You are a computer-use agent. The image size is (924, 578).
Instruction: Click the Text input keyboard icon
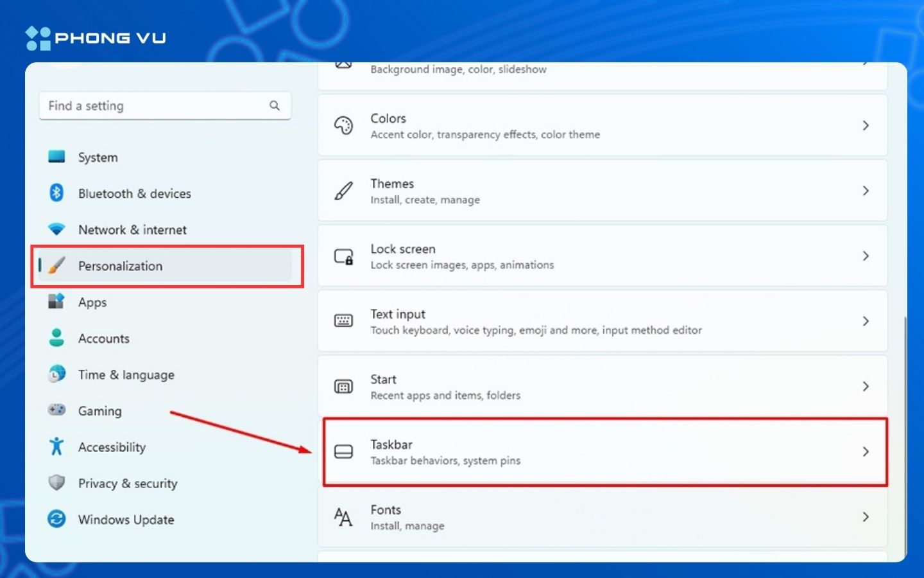343,320
